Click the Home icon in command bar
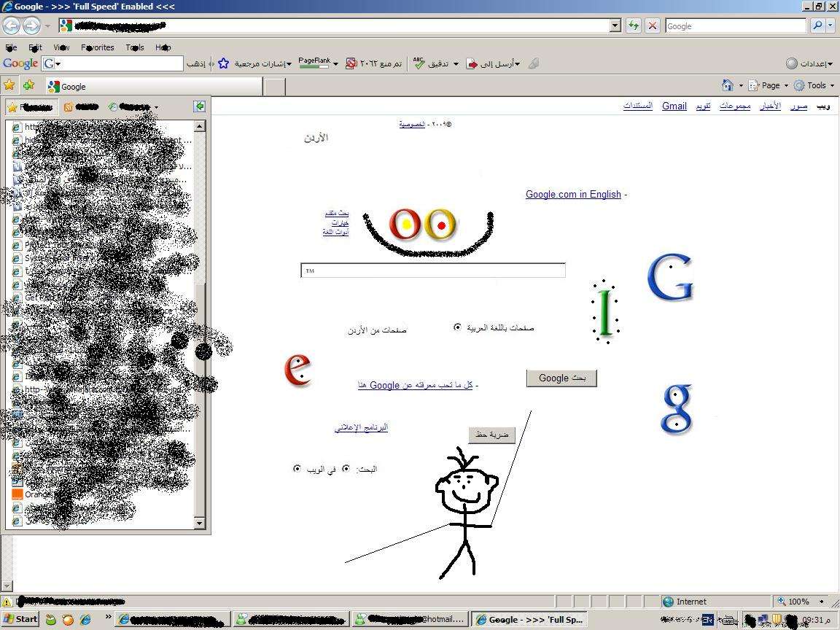The width and height of the screenshot is (840, 630). pyautogui.click(x=728, y=85)
